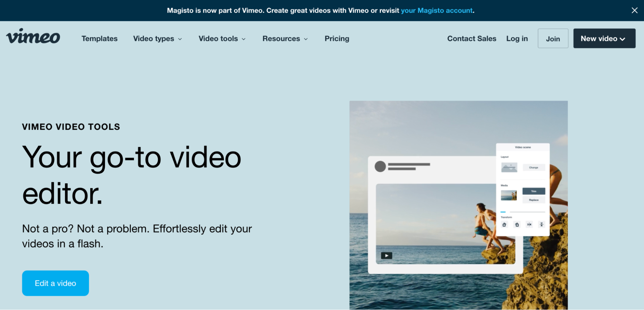Viewport: 644px width, 310px height.
Task: Select the Layout placeholder thumbnail
Action: [x=509, y=167]
